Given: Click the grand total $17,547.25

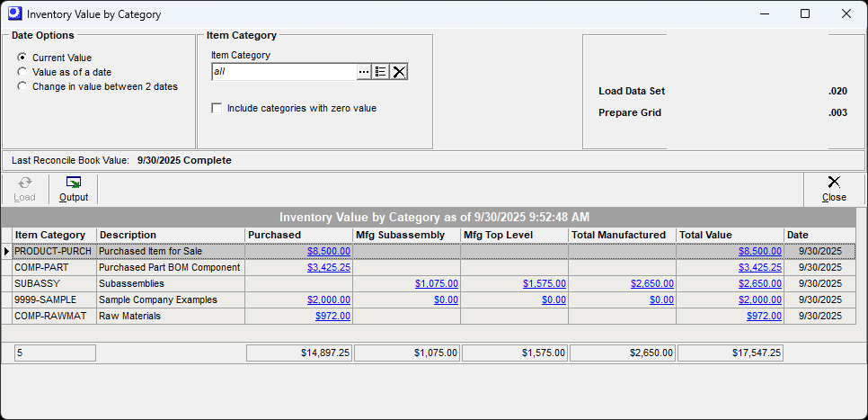Looking at the screenshot, I should 731,353.
